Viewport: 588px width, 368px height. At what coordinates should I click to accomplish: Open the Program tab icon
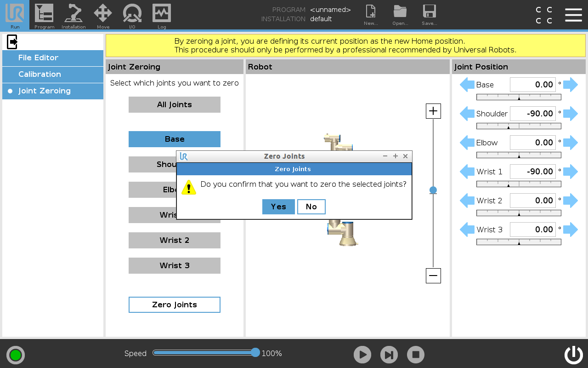[44, 14]
